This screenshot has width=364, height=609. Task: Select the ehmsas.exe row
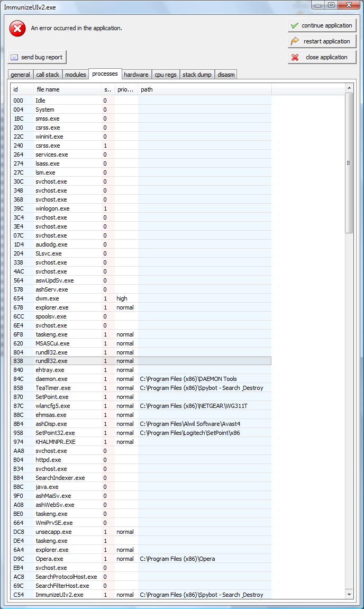[x=141, y=415]
